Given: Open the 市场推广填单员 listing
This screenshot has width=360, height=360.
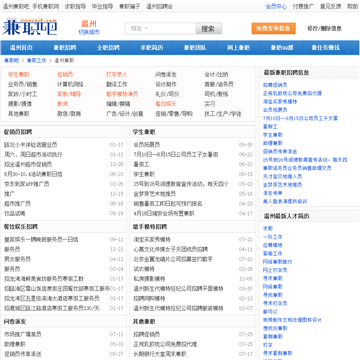Looking at the screenshot, I should 23,334.
